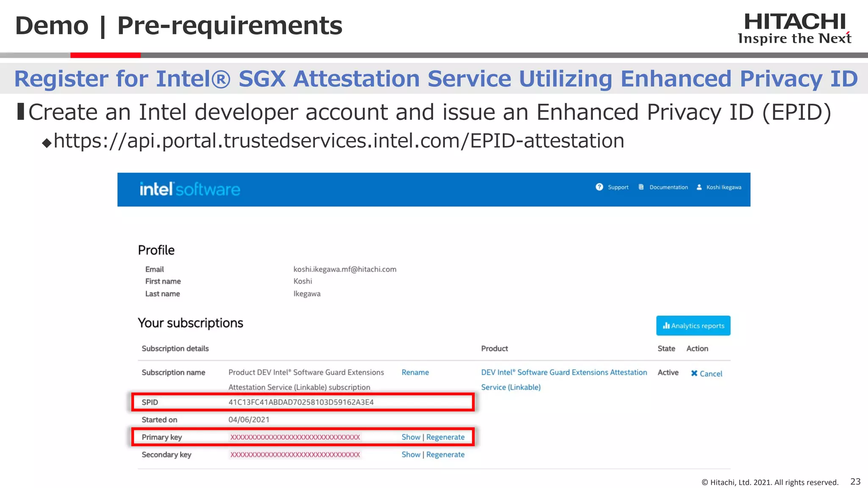
Task: Click the Profile heading
Action: point(156,250)
